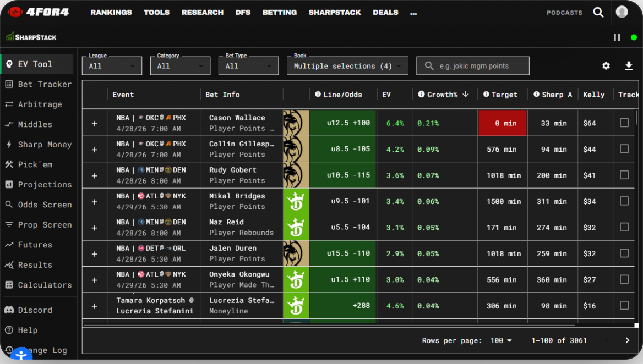The width and height of the screenshot is (643, 364).
Task: Open Bet Tracker in sidebar
Action: pyautogui.click(x=38, y=84)
